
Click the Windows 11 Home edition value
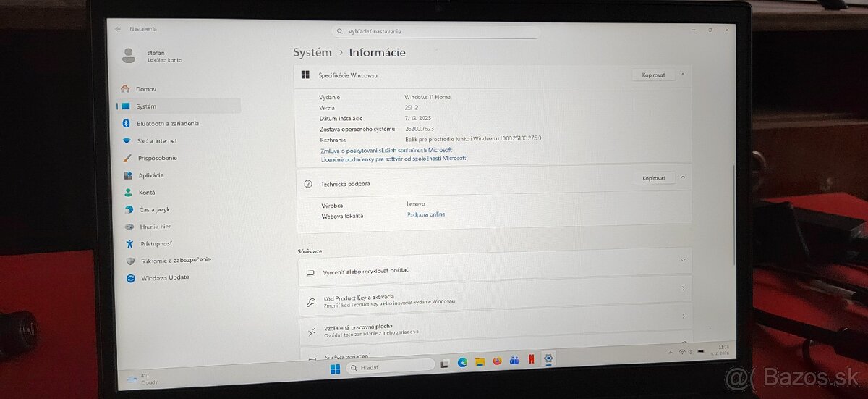click(x=427, y=97)
